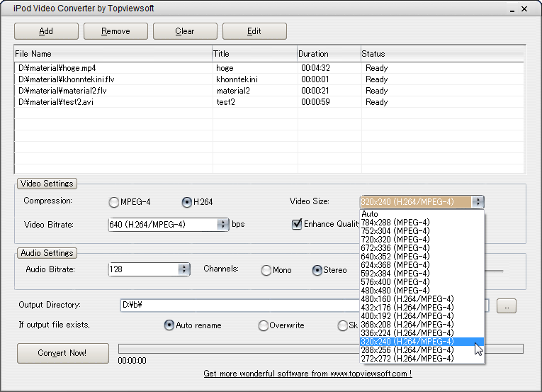542x392 pixels.
Task: Open the topviewsoft.com software link
Action: pos(307,374)
